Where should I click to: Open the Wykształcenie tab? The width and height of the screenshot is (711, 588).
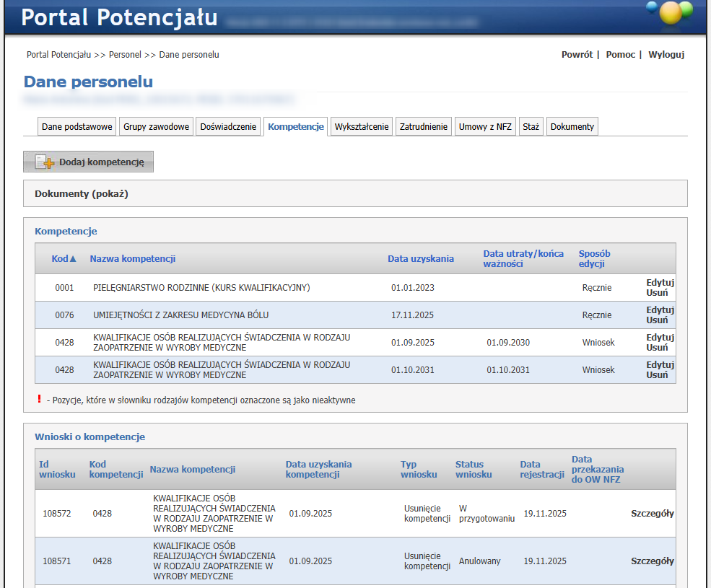[x=362, y=127]
